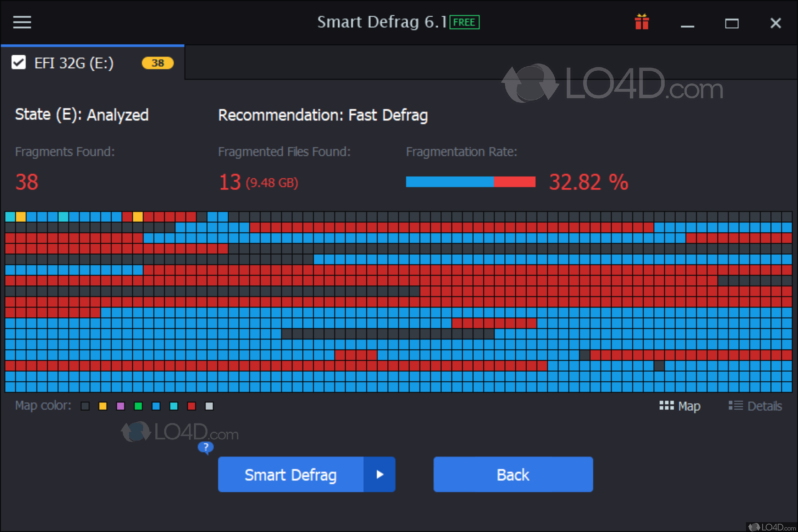Viewport: 798px width, 532px height.
Task: Click the first cyan block in disk map
Action: coord(10,216)
